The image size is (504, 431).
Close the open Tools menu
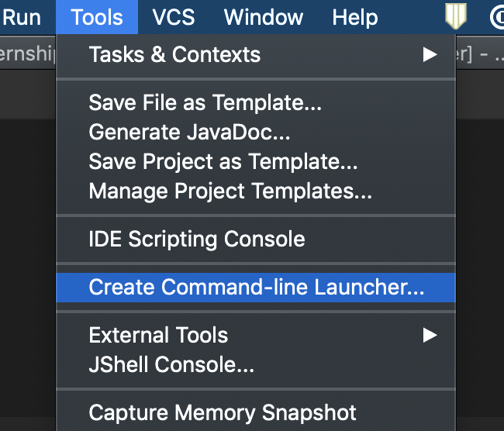(x=97, y=17)
